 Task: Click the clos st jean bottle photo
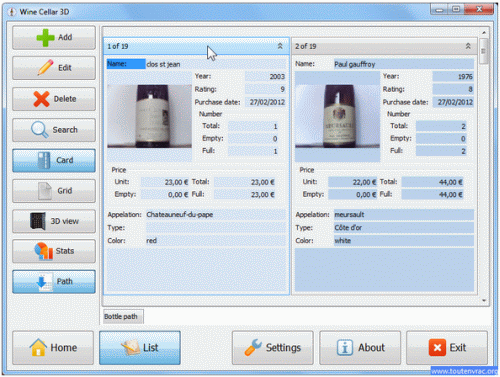coord(149,116)
